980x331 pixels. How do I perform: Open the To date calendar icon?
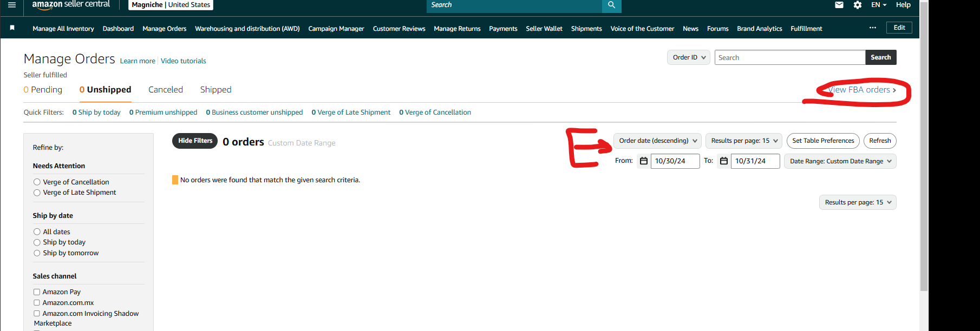coord(724,161)
